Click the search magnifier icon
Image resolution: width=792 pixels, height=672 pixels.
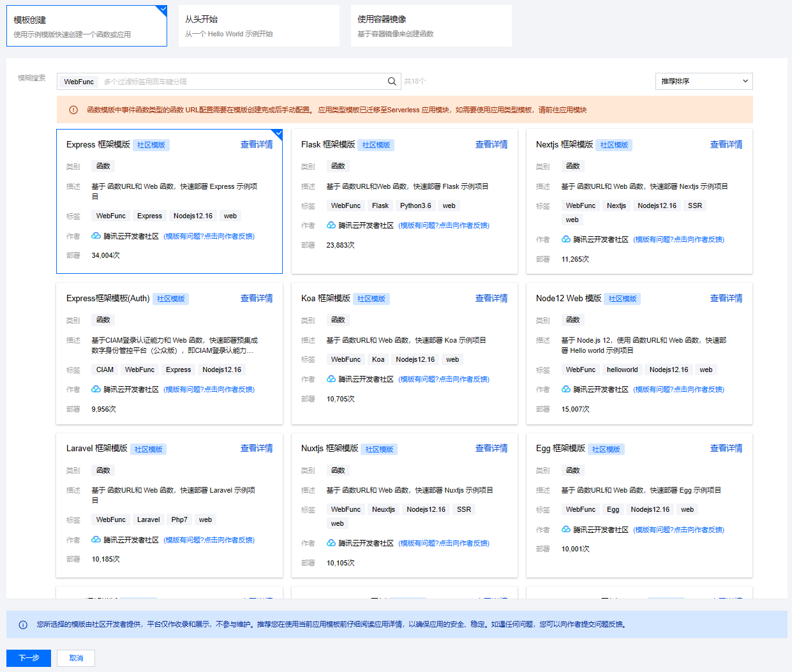tap(392, 81)
